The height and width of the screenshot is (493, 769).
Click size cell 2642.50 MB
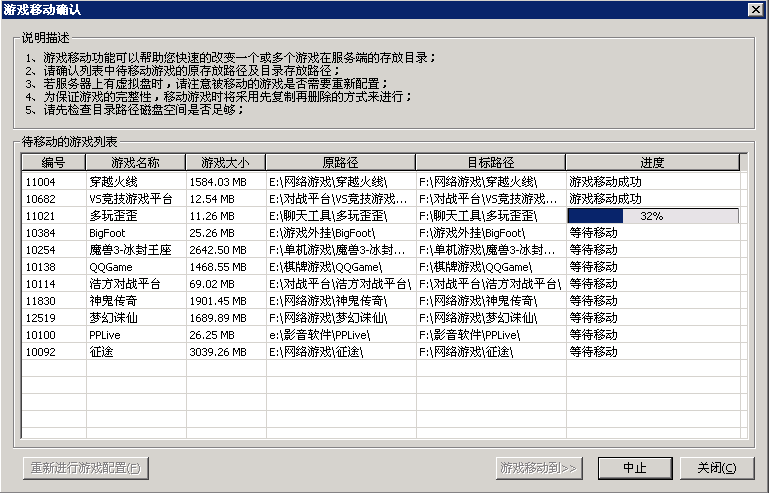coord(218,250)
